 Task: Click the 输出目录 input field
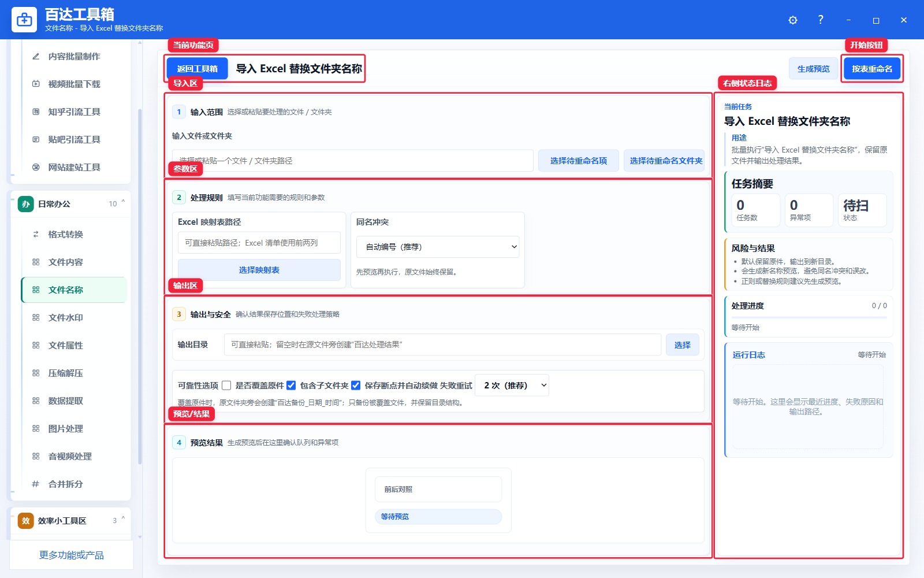pyautogui.click(x=442, y=344)
